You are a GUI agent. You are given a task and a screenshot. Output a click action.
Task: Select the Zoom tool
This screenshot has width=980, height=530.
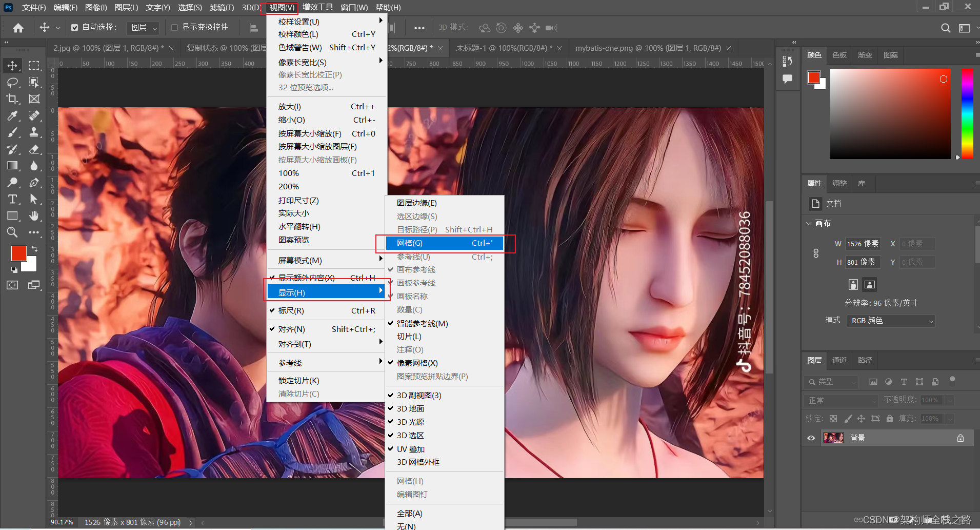point(12,232)
